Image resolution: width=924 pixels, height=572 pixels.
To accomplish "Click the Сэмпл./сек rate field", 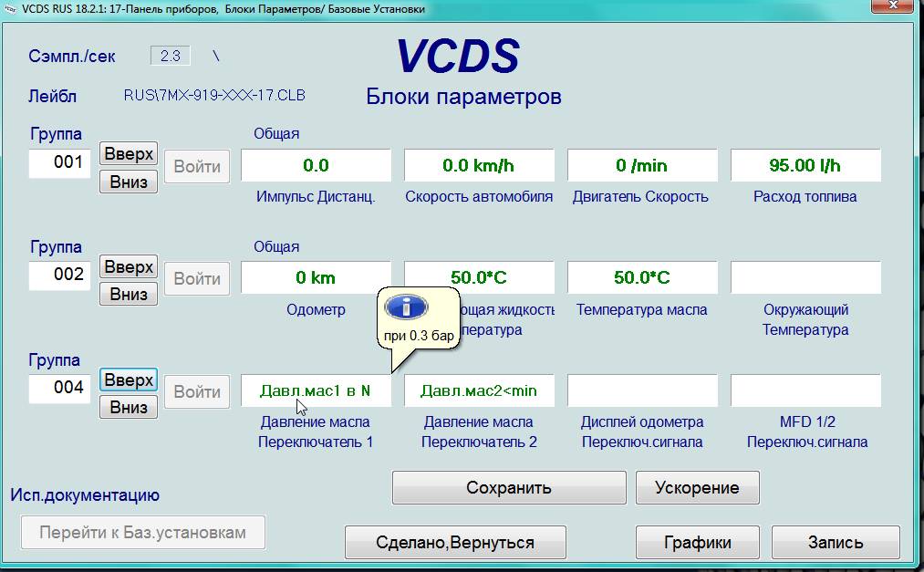I will 171,56.
